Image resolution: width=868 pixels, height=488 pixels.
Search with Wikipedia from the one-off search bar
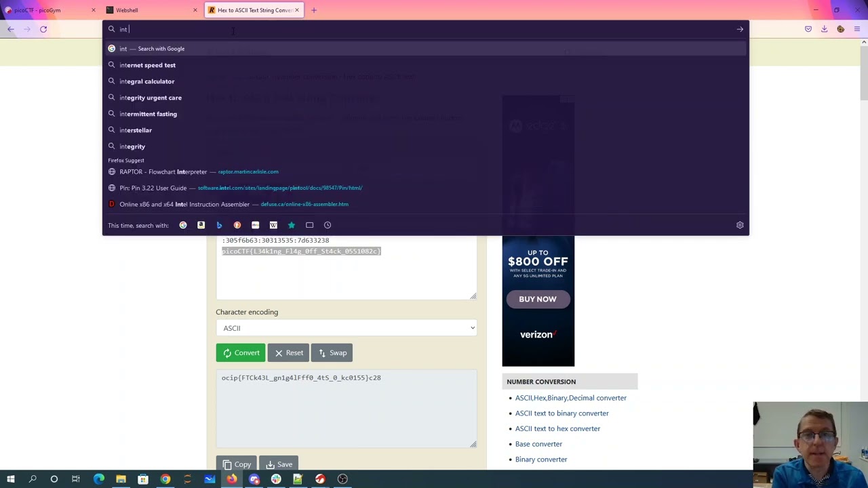(273, 225)
